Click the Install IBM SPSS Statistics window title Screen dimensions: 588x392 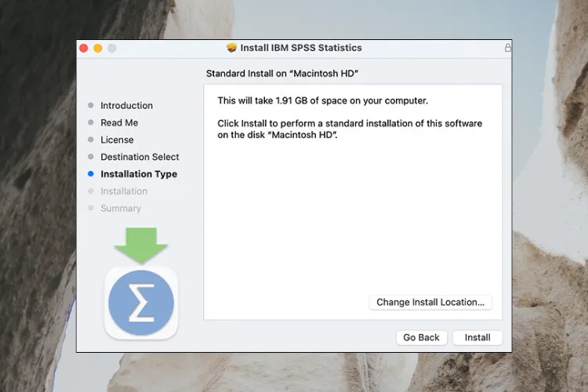coord(301,48)
